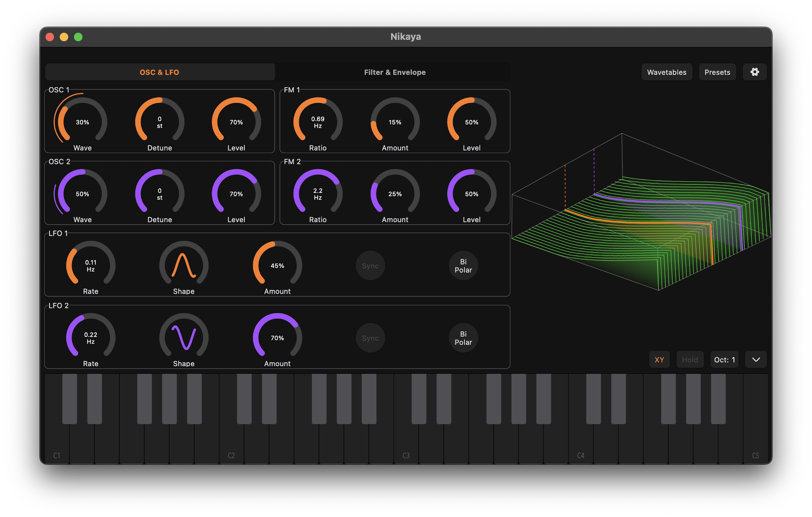Enable the Hold button
The image size is (812, 517).
pyautogui.click(x=690, y=359)
